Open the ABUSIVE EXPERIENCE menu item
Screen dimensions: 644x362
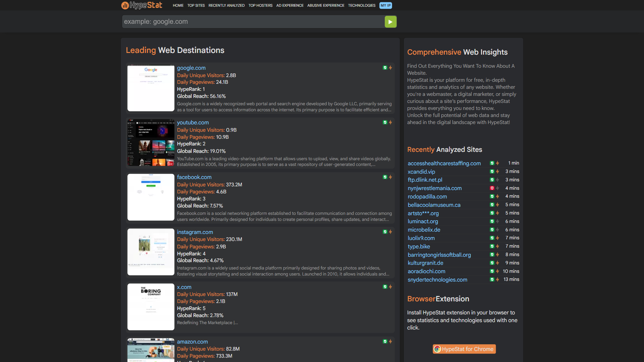(326, 5)
